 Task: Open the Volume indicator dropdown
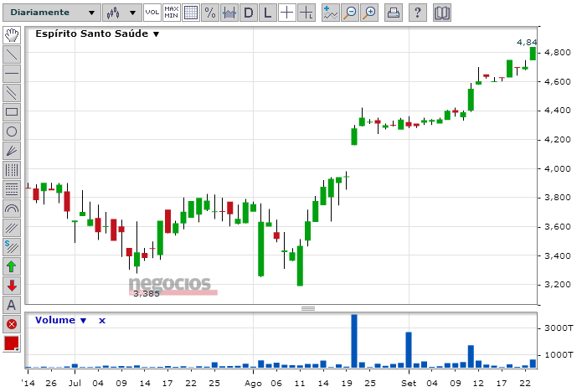pyautogui.click(x=61, y=320)
